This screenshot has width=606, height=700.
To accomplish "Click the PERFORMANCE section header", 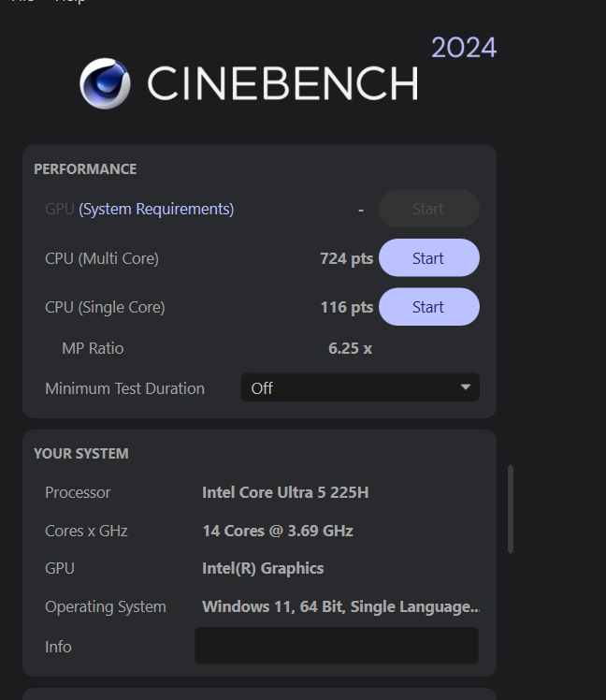I will [x=85, y=169].
